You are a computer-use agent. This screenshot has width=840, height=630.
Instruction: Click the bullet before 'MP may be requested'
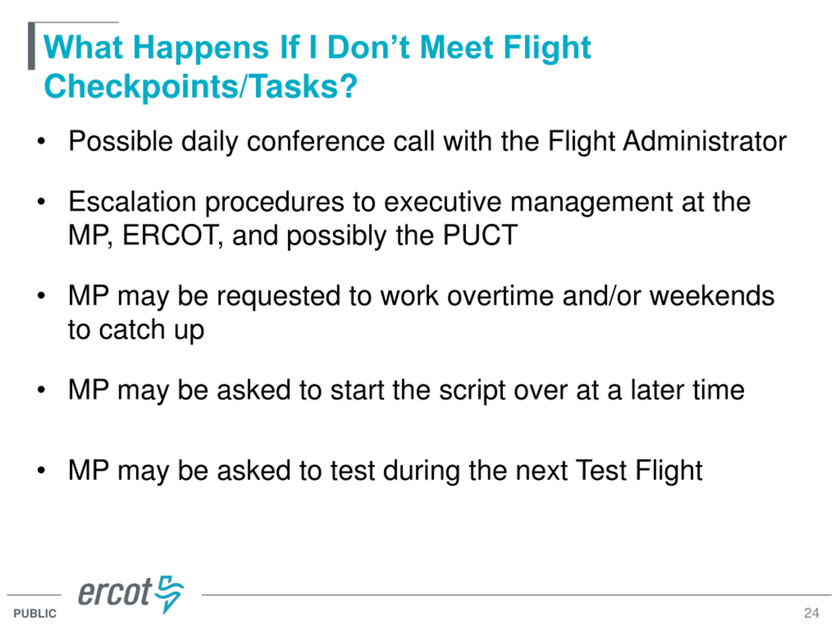(41, 296)
